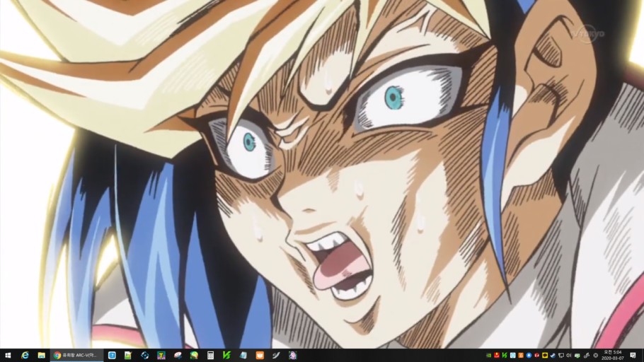The image size is (644, 362).
Task: Click the blue circular tray icon
Action: (529, 356)
